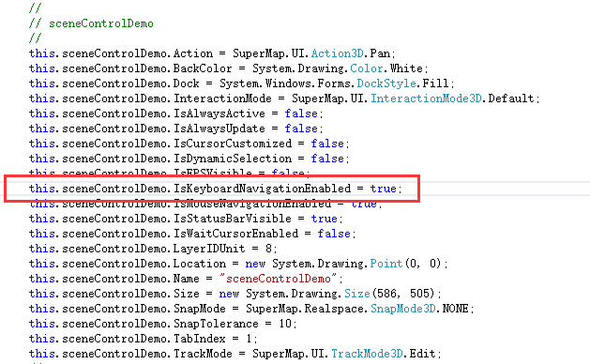
Task: Click InteractionMode3D type name
Action: pos(426,99)
